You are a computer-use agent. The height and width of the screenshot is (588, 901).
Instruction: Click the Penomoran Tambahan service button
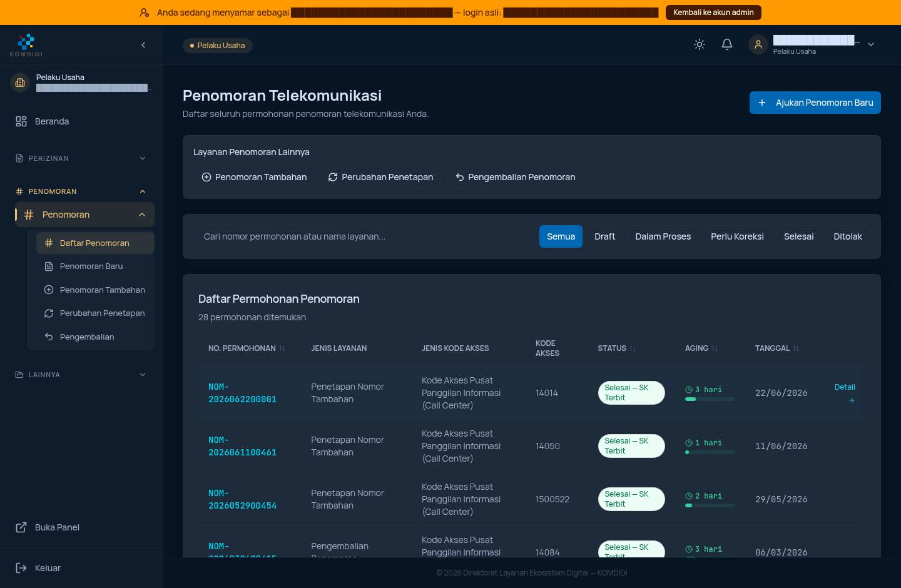coord(254,177)
